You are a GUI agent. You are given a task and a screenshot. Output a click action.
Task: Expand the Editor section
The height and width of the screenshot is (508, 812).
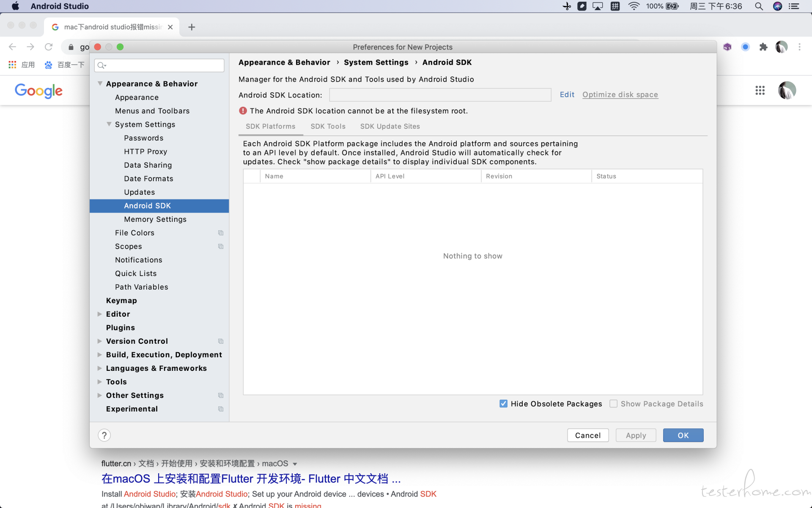click(100, 314)
